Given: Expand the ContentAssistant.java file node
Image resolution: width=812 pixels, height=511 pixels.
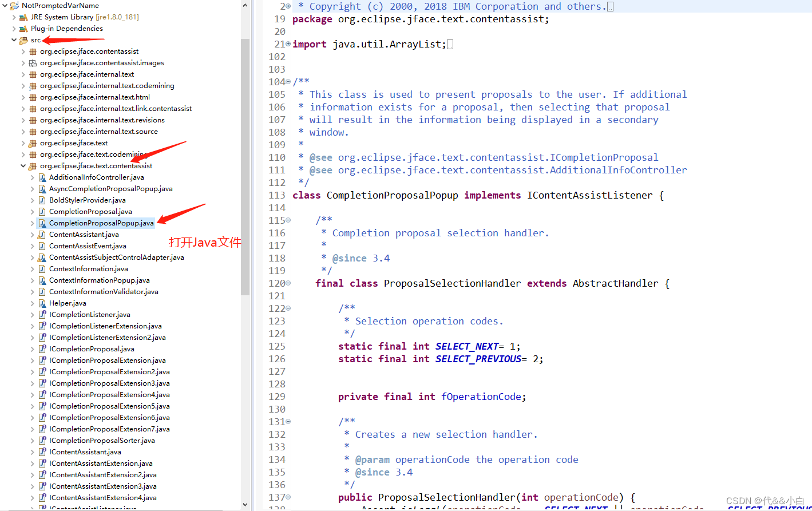Looking at the screenshot, I should [32, 235].
